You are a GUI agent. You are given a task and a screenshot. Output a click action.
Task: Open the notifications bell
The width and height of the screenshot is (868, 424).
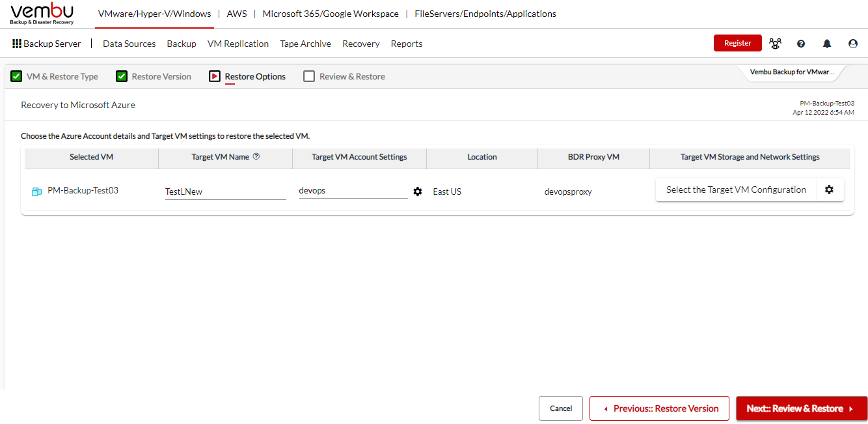827,44
